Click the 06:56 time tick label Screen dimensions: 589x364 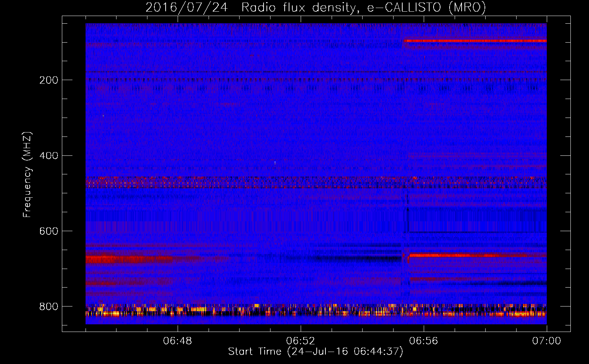424,341
